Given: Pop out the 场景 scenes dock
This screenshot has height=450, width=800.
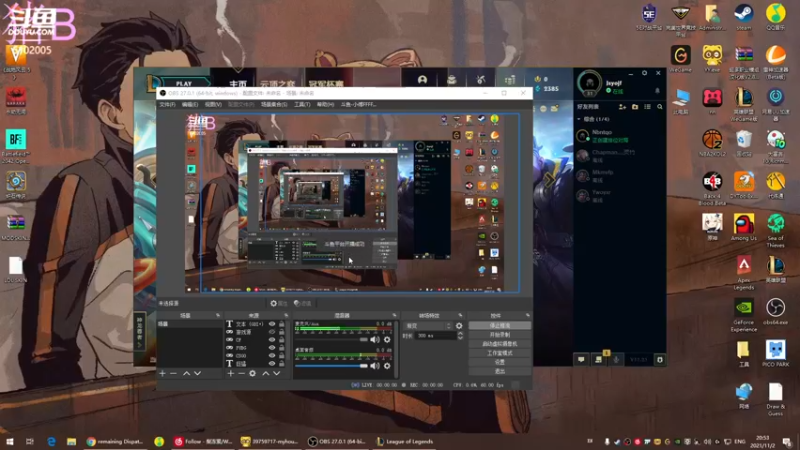Looking at the screenshot, I should (218, 315).
